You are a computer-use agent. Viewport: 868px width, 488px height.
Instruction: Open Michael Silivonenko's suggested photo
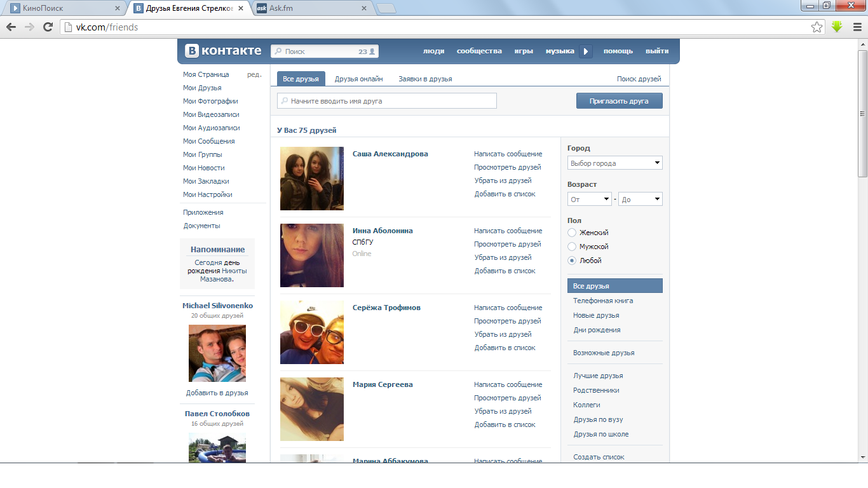click(x=217, y=353)
